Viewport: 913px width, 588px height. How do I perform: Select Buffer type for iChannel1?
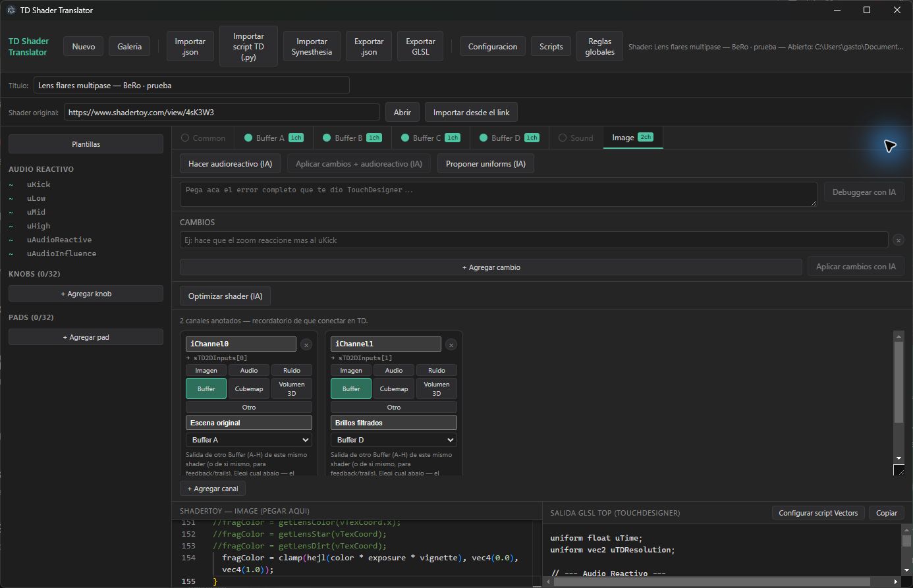(x=351, y=388)
